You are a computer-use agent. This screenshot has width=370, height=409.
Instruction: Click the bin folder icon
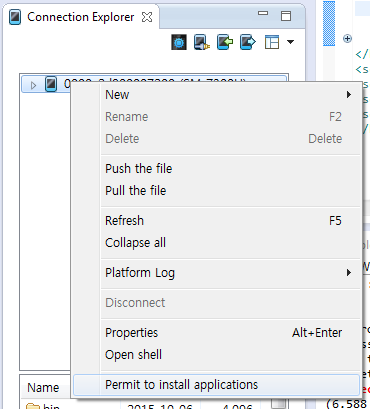pyautogui.click(x=33, y=406)
